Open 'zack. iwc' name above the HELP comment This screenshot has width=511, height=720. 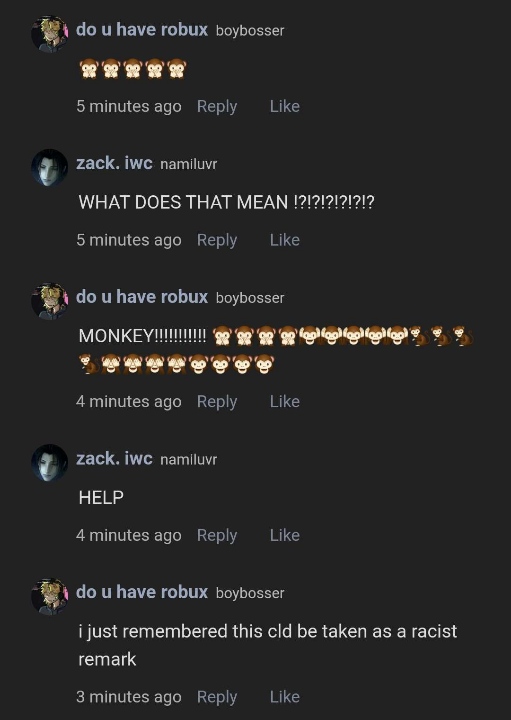pos(114,458)
